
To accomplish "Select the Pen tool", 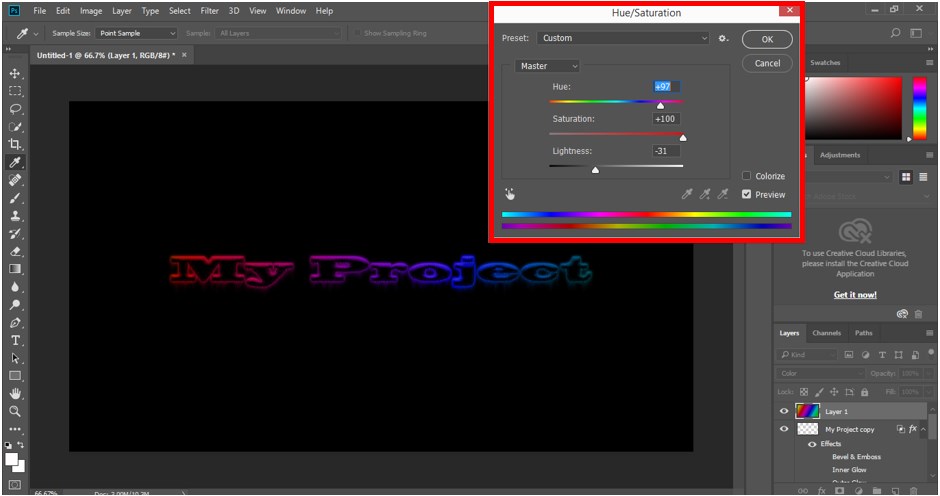I will point(14,323).
